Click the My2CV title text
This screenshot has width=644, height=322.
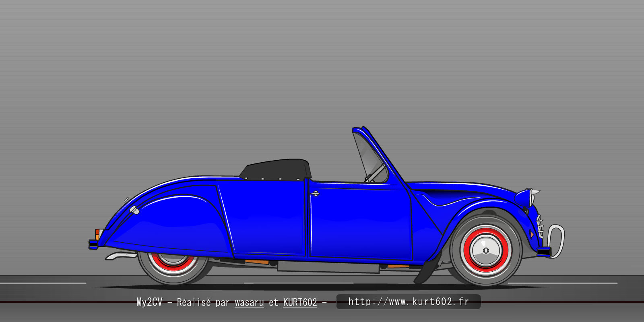(x=149, y=302)
